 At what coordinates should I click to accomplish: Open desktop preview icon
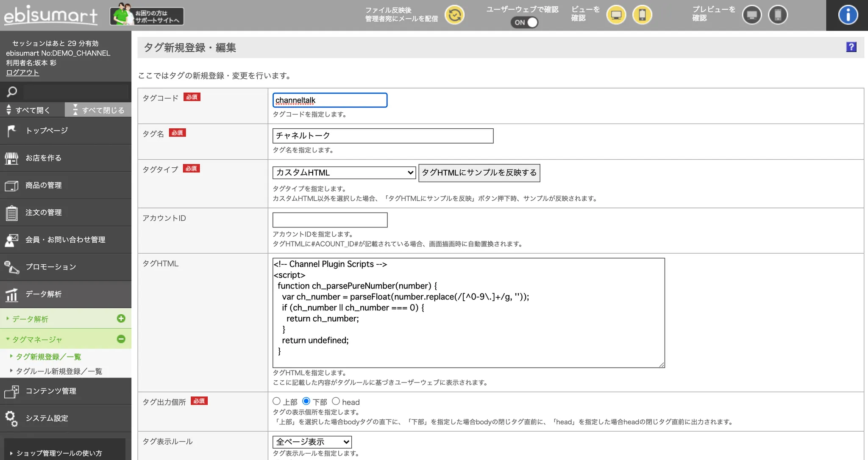pos(752,15)
